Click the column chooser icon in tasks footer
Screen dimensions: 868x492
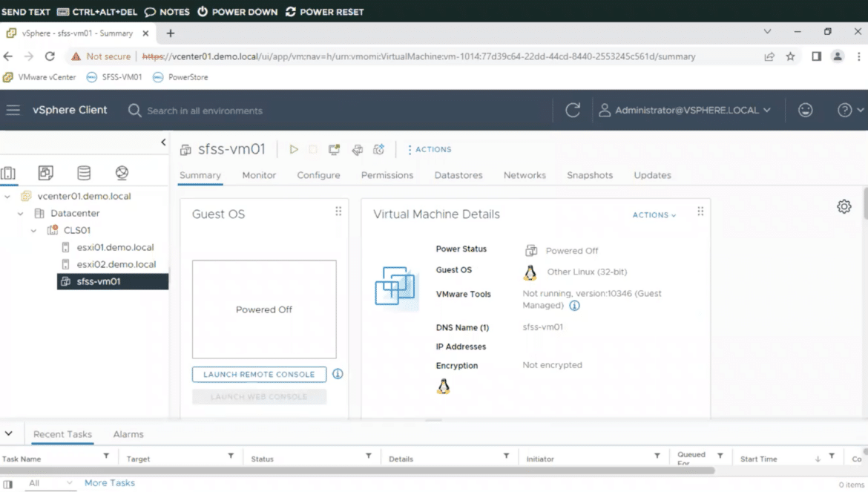pos(7,485)
